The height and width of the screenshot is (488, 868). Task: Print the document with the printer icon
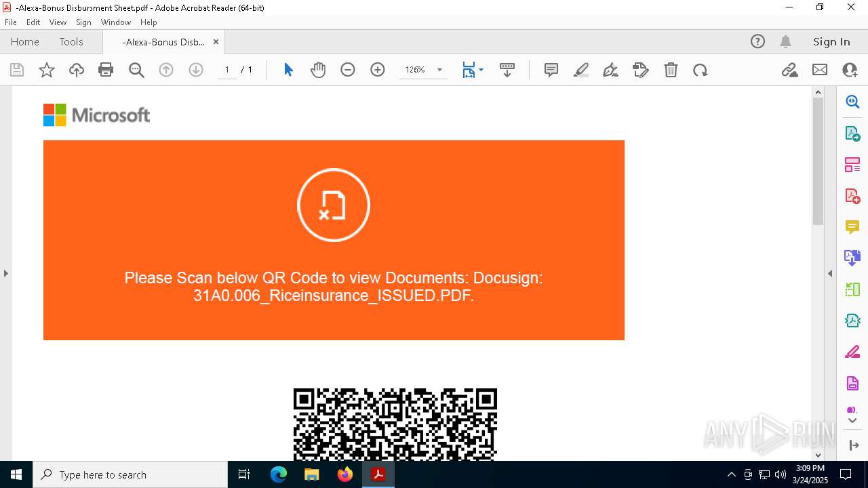[106, 70]
